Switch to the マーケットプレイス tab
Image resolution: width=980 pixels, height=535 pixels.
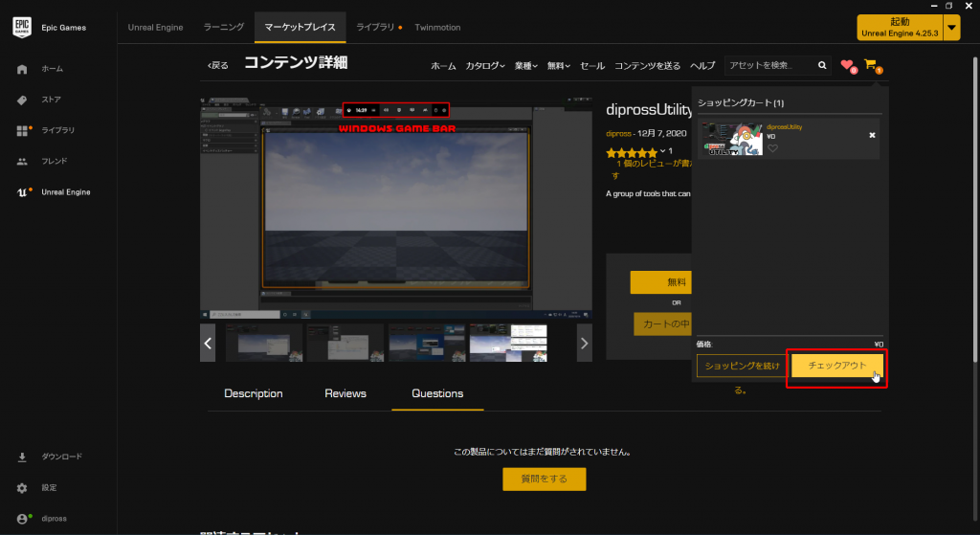300,28
